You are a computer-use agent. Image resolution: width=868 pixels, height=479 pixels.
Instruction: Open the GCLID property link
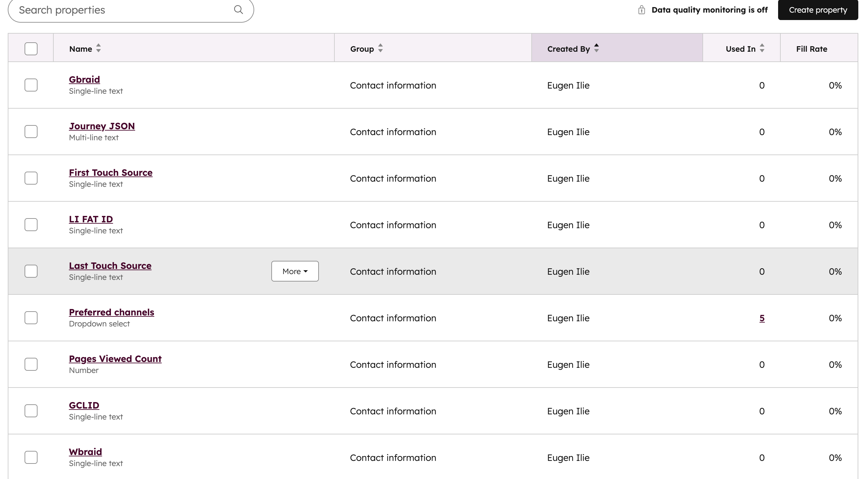tap(84, 405)
